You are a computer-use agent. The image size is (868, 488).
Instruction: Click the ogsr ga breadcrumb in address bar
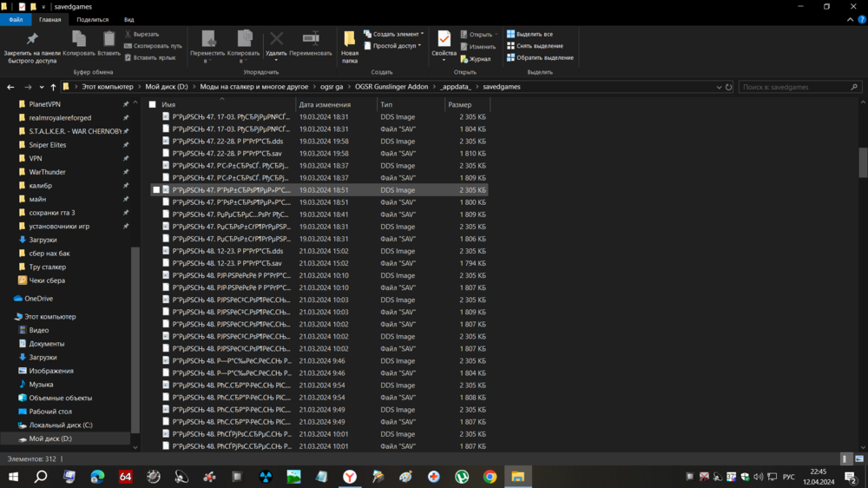(x=331, y=87)
